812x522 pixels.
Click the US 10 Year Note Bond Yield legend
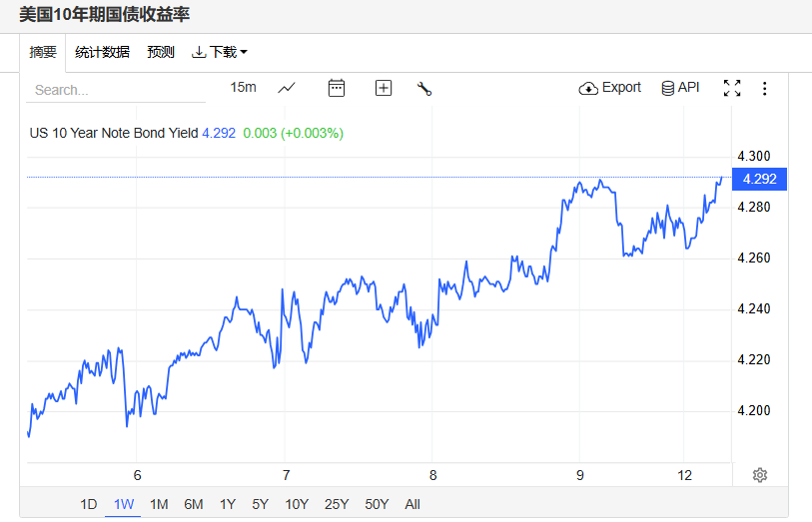(x=114, y=133)
